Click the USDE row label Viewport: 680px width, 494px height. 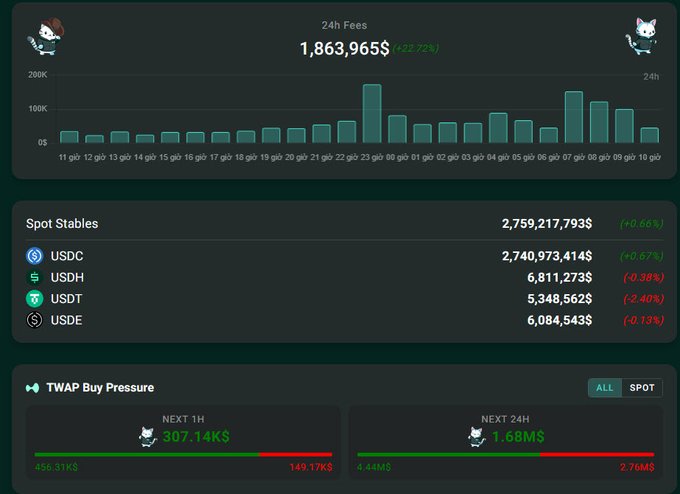coord(66,320)
